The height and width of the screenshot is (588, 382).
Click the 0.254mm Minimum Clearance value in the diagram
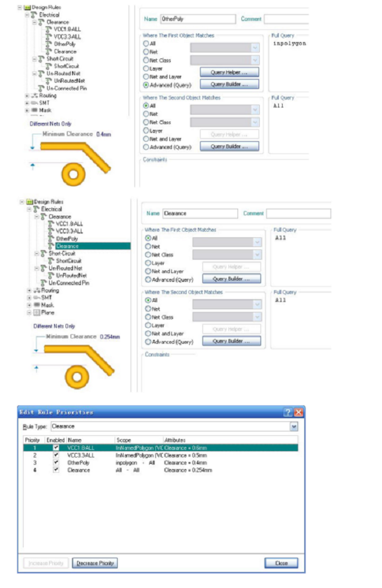click(110, 336)
